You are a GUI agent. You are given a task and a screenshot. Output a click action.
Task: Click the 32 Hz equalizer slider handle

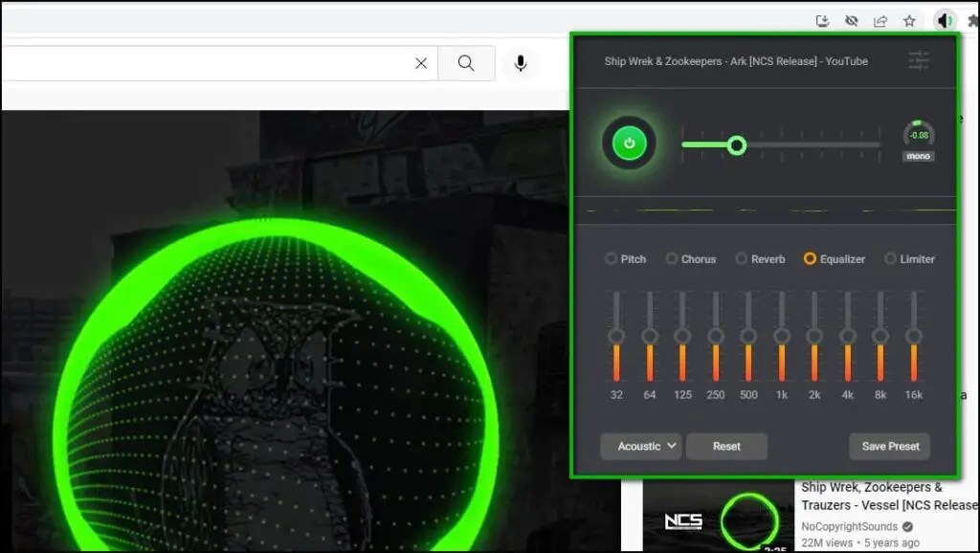point(616,336)
